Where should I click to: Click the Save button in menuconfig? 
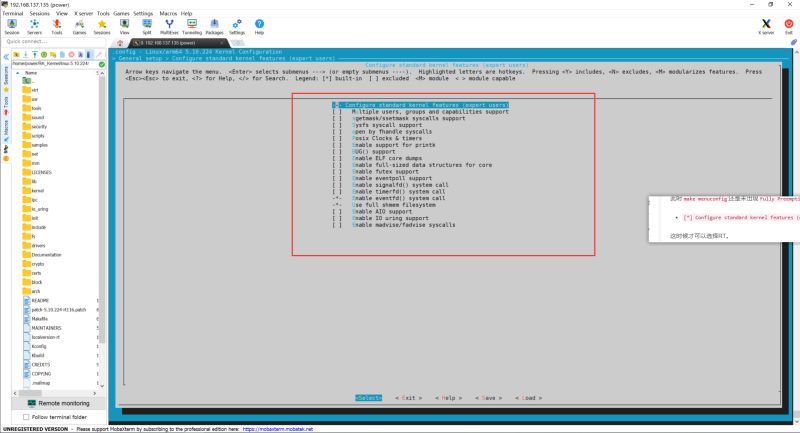point(488,398)
